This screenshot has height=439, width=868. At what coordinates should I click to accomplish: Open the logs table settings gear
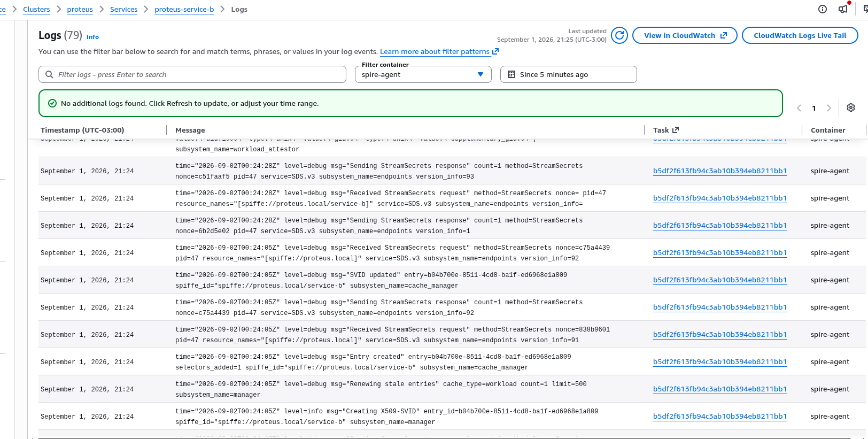pos(851,107)
